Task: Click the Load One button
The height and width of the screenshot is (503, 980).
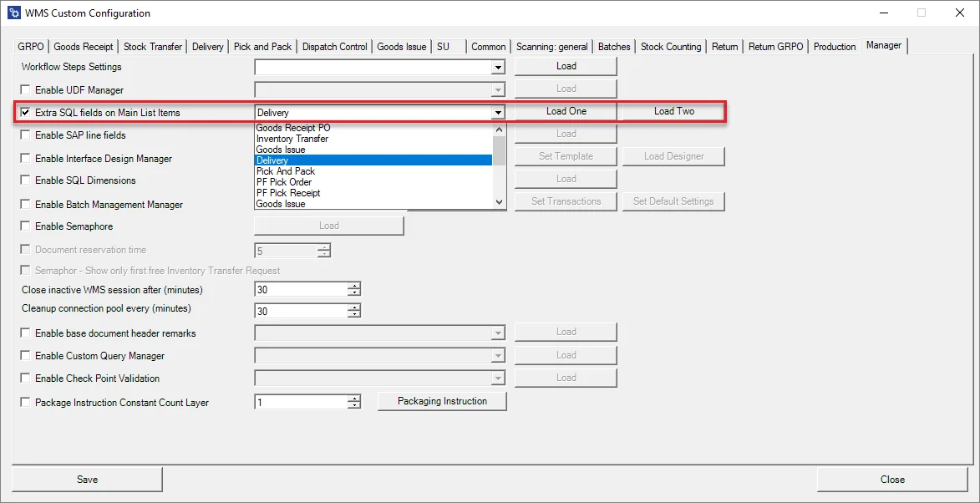Action: 566,110
